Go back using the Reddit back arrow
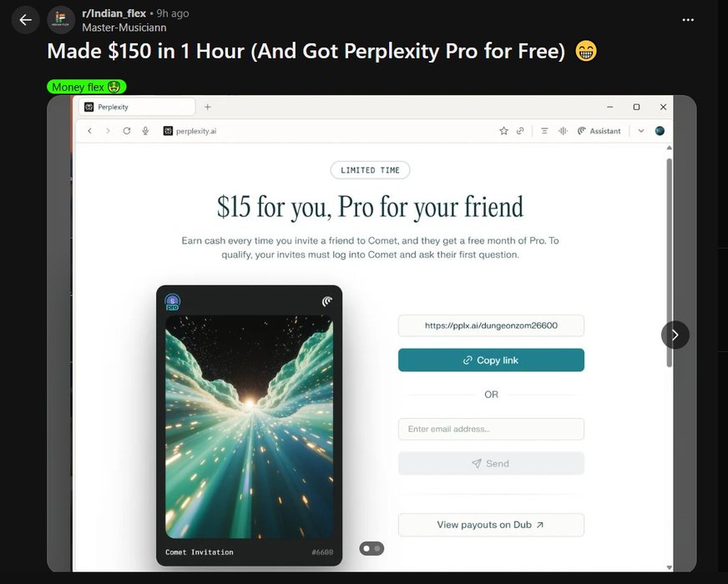 (26, 20)
